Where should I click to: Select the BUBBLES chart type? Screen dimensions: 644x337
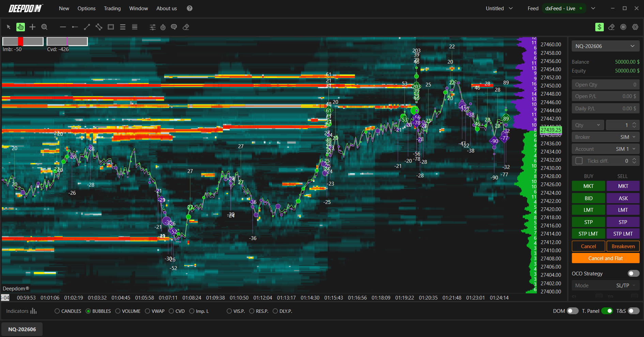click(98, 311)
